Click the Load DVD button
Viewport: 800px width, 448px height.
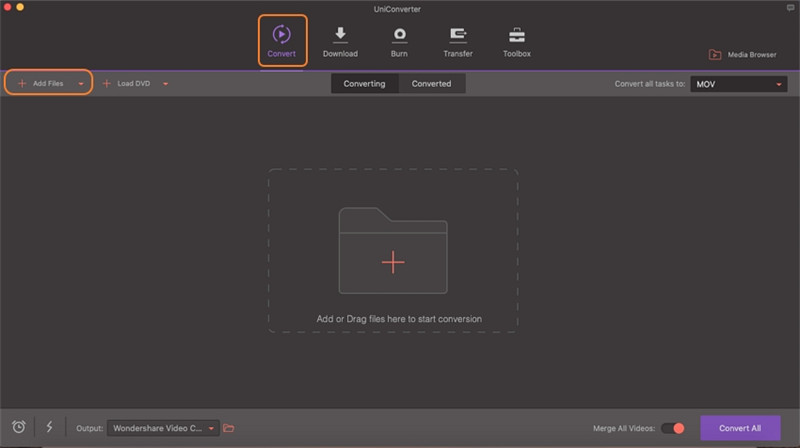127,83
